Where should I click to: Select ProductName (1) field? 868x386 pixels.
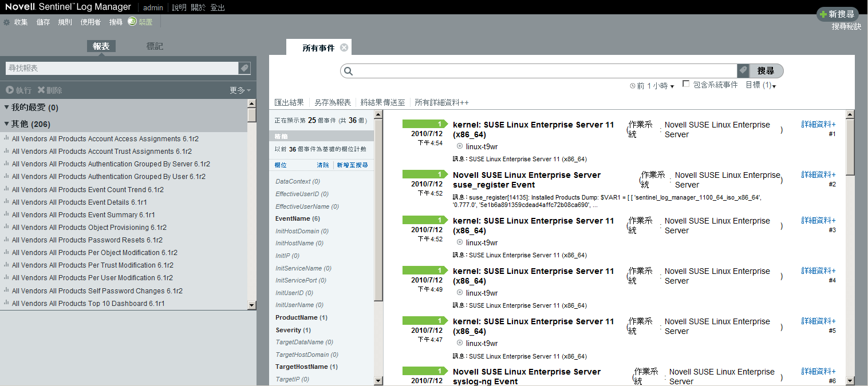tap(302, 317)
